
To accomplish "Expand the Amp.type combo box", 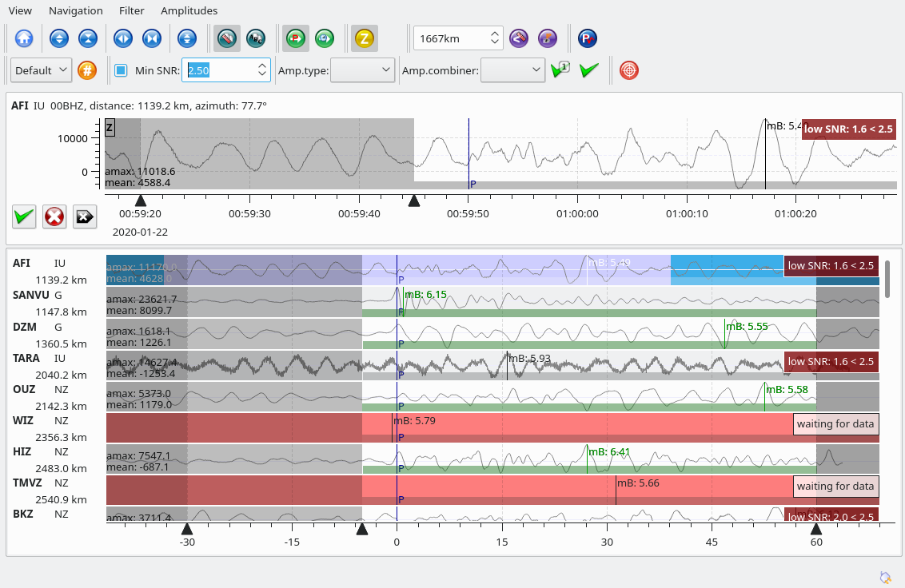I will coord(362,70).
